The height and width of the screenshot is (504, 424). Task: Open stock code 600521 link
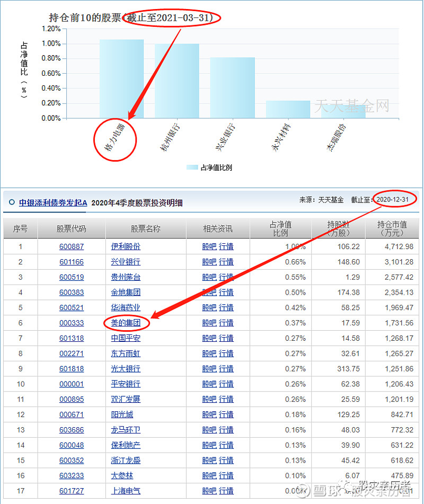click(72, 307)
